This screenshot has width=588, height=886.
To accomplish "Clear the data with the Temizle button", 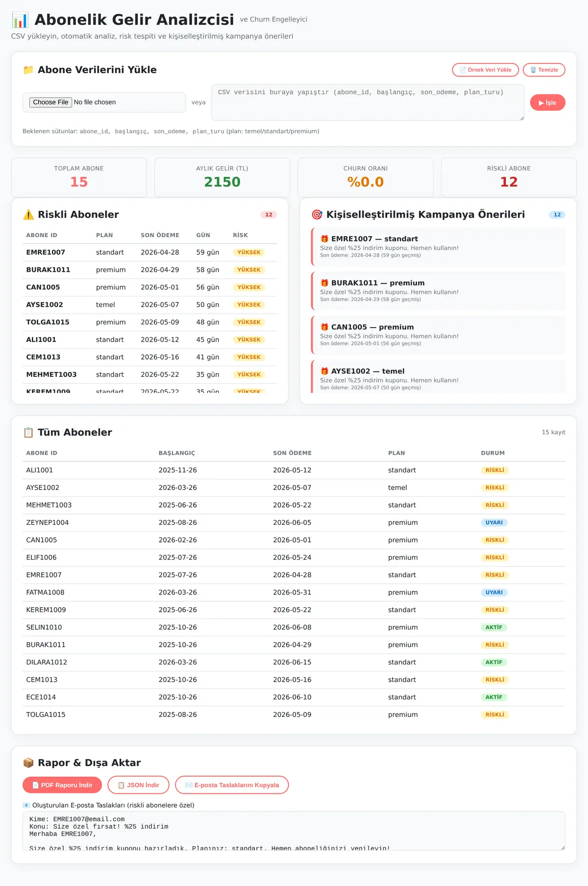I will pyautogui.click(x=544, y=70).
